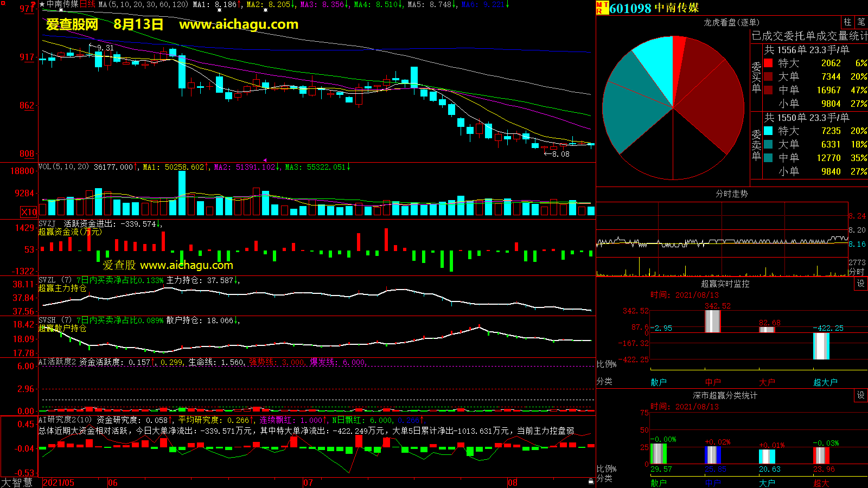This screenshot has width=868, height=488.
Task: Click the red 特大 buy order swatch
Action: pyautogui.click(x=768, y=63)
